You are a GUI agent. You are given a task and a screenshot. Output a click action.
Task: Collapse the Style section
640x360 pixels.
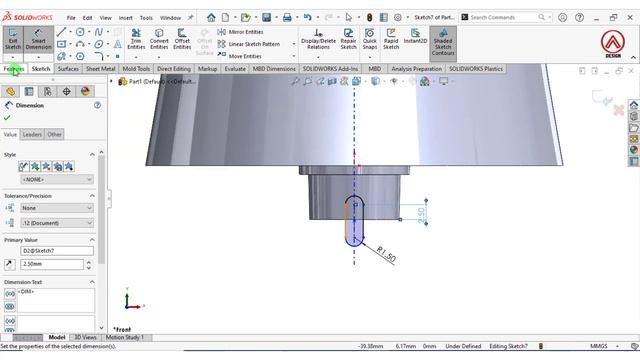92,155
